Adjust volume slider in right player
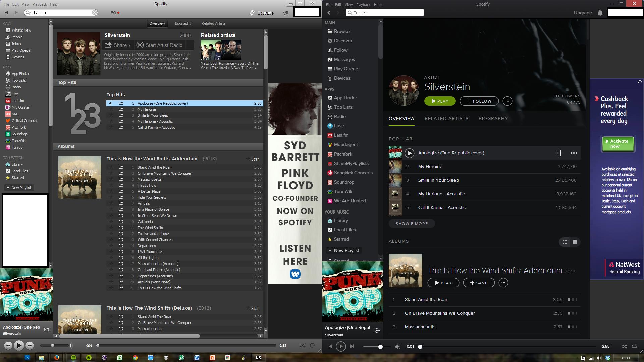 click(x=377, y=347)
